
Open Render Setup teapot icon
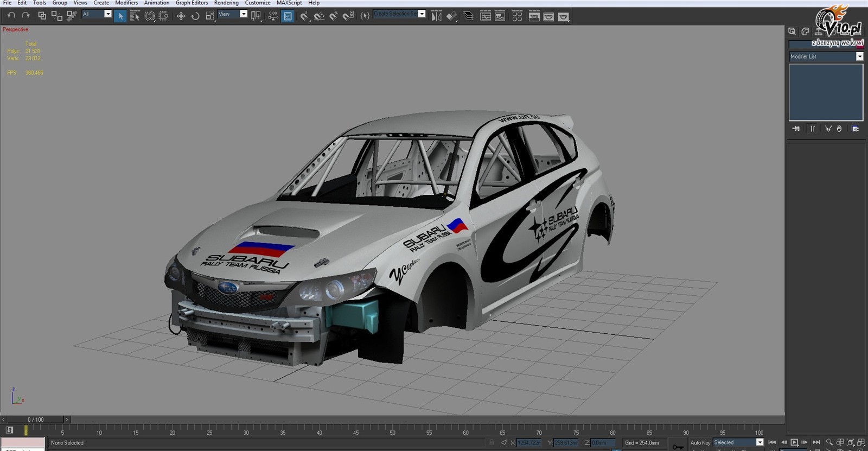[534, 16]
